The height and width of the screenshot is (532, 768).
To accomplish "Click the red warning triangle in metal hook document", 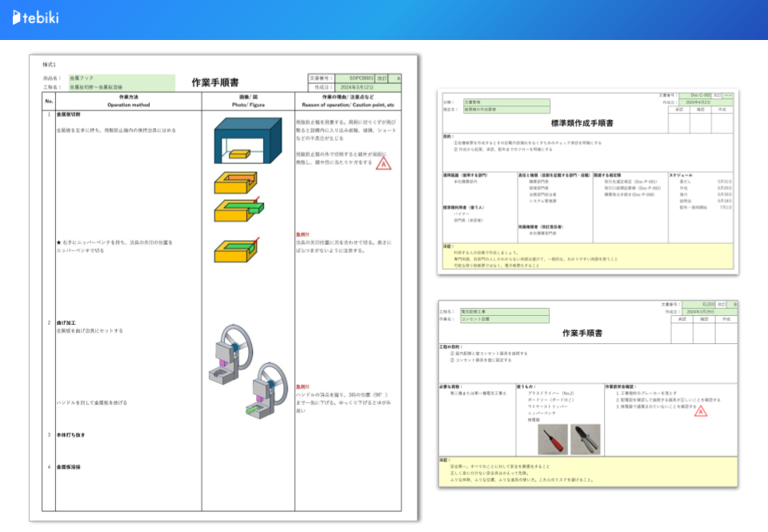I will [383, 164].
